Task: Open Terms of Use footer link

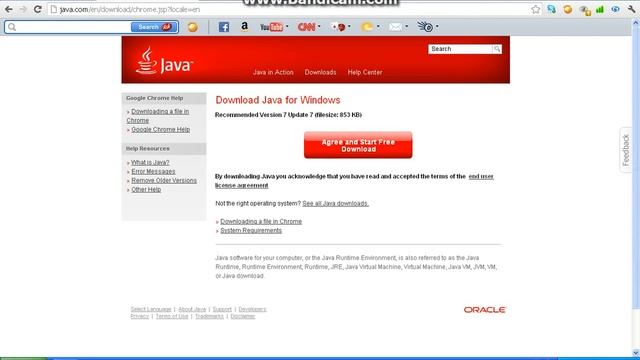Action: 172,316
